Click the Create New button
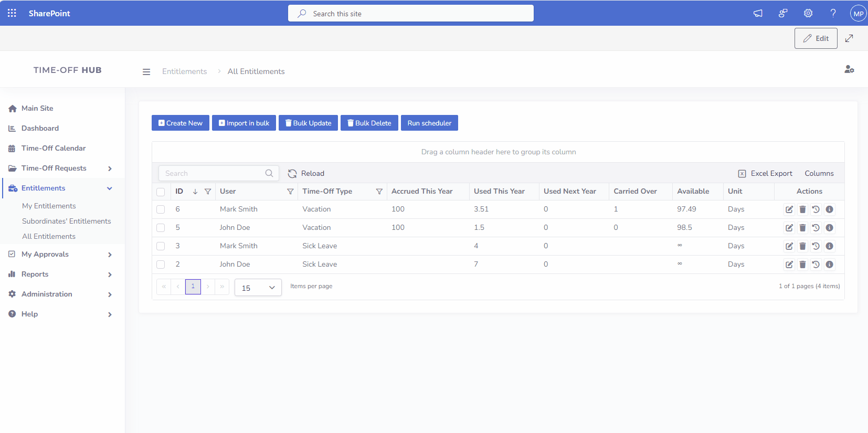 (181, 123)
